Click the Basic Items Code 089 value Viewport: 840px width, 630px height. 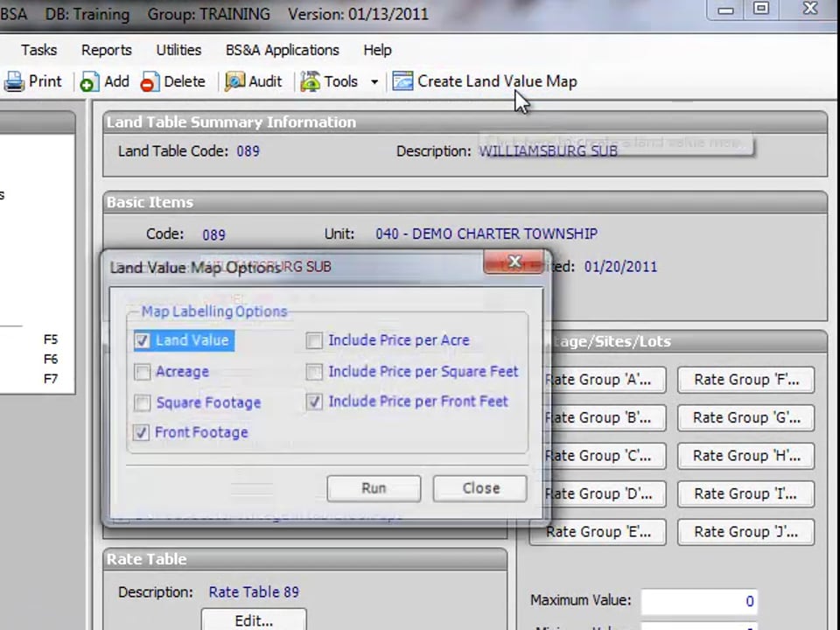[x=213, y=234]
